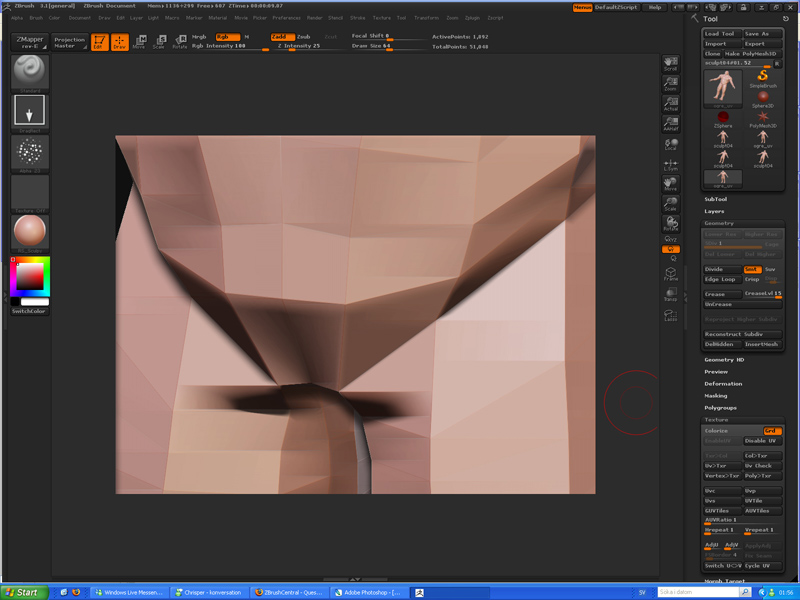Open the Texture menu in menu bar
The width and height of the screenshot is (800, 600).
pyautogui.click(x=381, y=18)
